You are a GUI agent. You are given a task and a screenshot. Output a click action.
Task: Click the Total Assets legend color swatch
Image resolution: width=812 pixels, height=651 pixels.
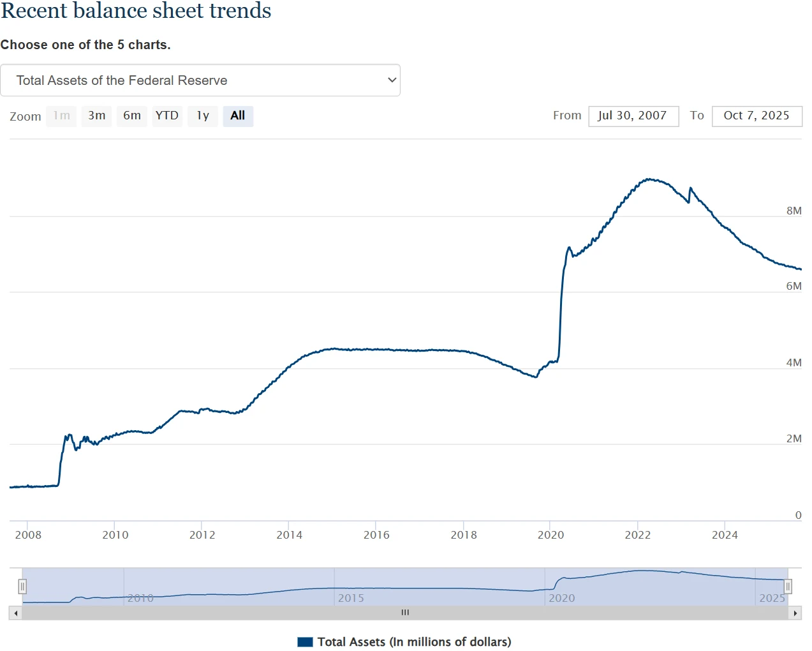pyautogui.click(x=305, y=642)
